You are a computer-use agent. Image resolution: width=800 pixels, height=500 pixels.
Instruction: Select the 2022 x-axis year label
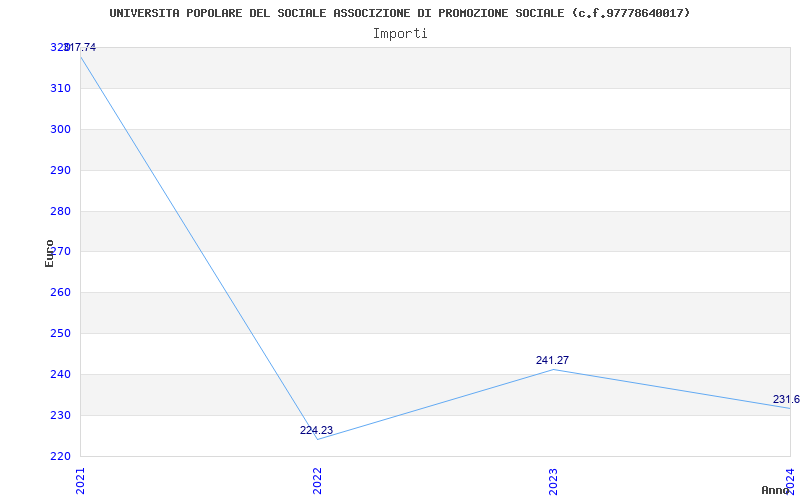pos(317,481)
